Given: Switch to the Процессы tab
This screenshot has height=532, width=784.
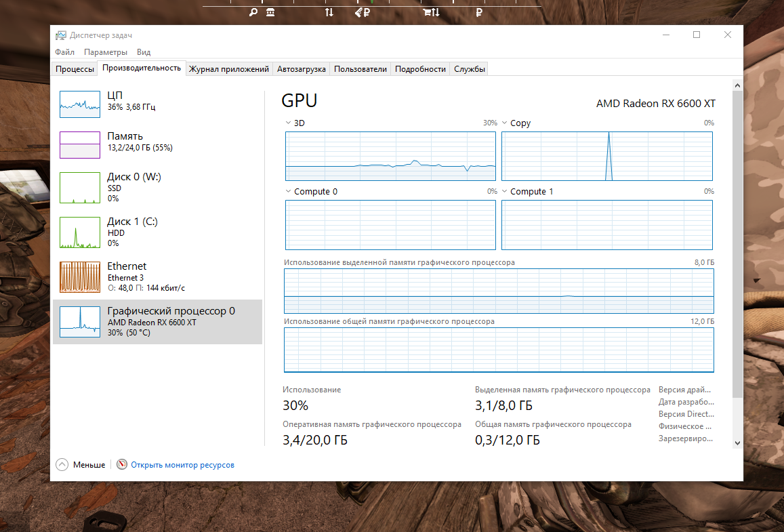Looking at the screenshot, I should [75, 69].
